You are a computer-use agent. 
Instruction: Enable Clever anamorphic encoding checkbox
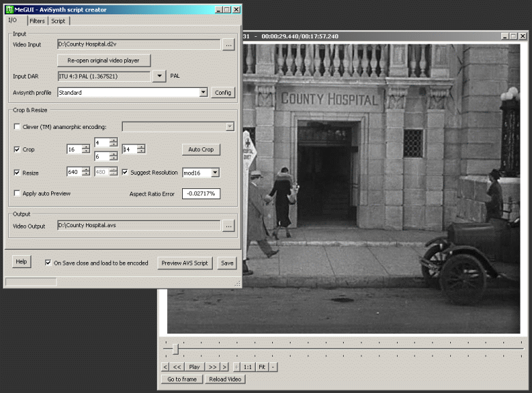(x=17, y=127)
